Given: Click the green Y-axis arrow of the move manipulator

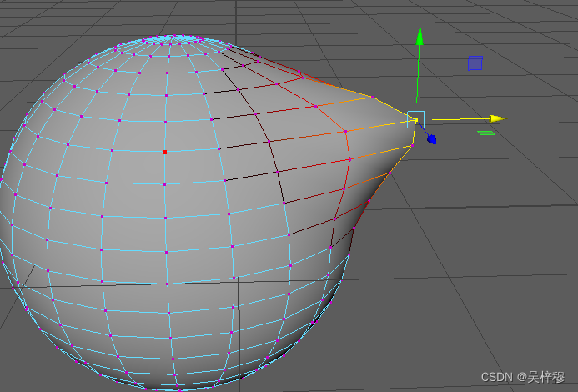Looking at the screenshot, I should point(420,36).
